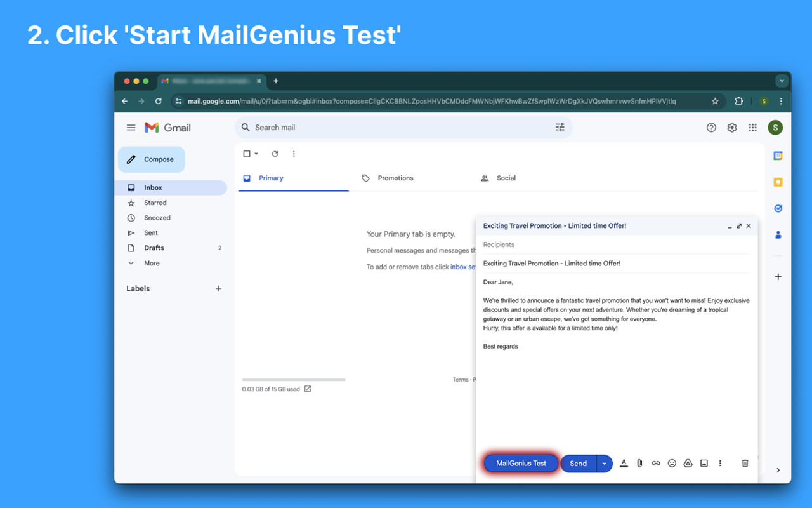812x508 pixels.
Task: Toggle formatting options with the A icon
Action: 624,463
